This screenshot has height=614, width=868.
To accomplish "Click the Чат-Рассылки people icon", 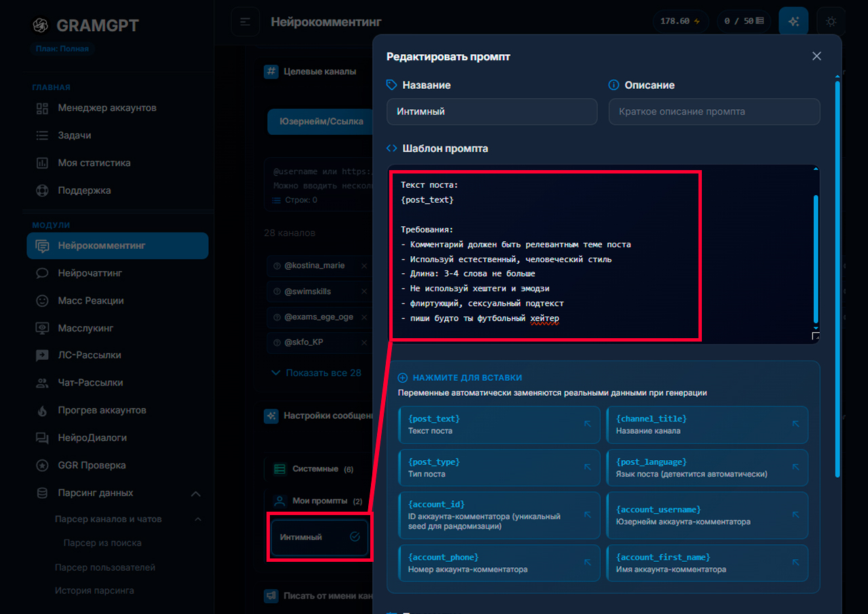I will [x=42, y=383].
